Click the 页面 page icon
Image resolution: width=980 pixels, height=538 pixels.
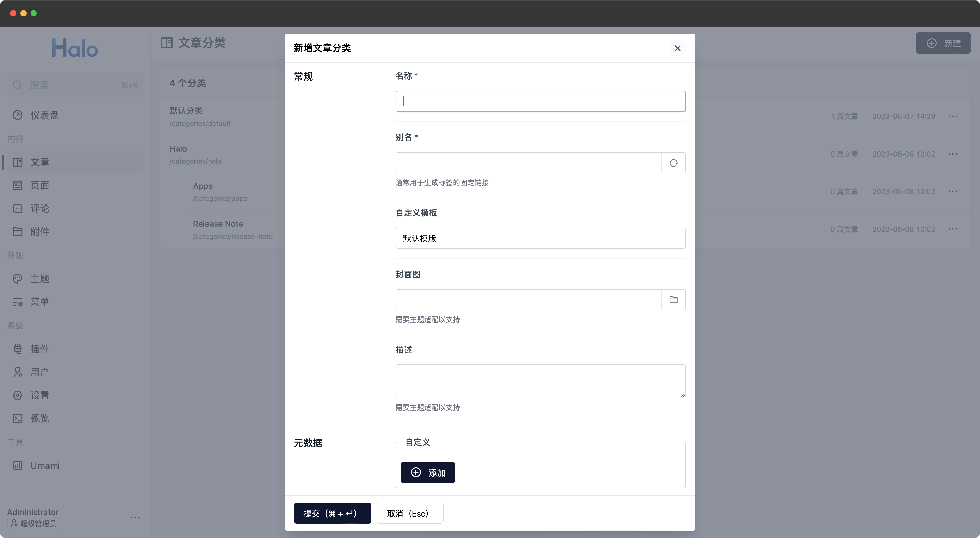[18, 185]
